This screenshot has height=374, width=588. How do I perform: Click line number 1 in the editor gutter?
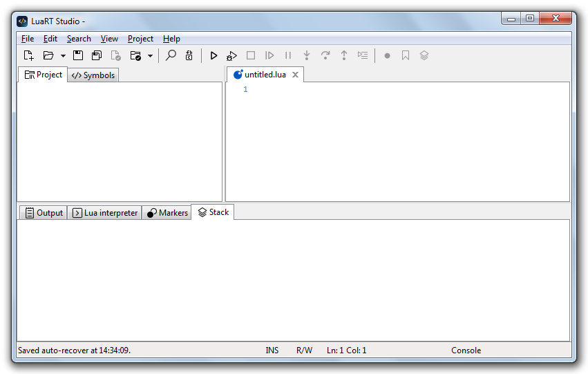[x=245, y=89]
